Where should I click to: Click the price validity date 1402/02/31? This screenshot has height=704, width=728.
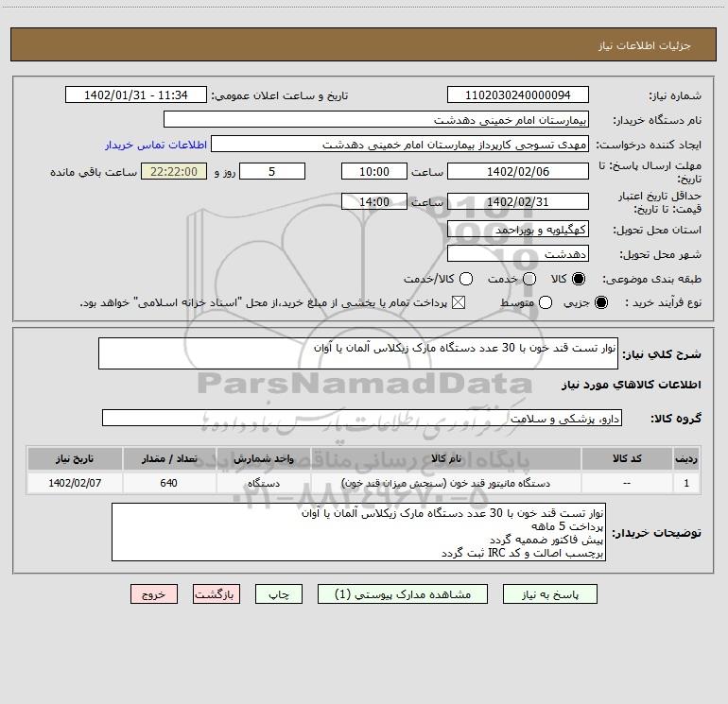tap(518, 201)
